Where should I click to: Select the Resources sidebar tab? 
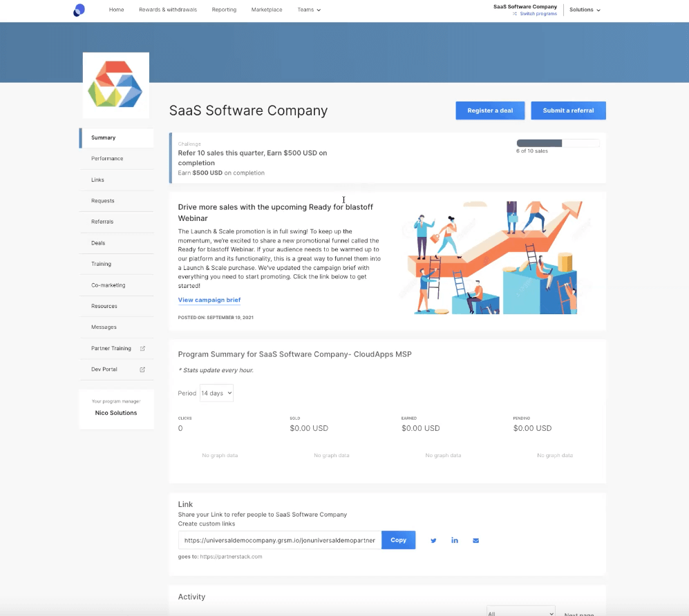pos(116,306)
